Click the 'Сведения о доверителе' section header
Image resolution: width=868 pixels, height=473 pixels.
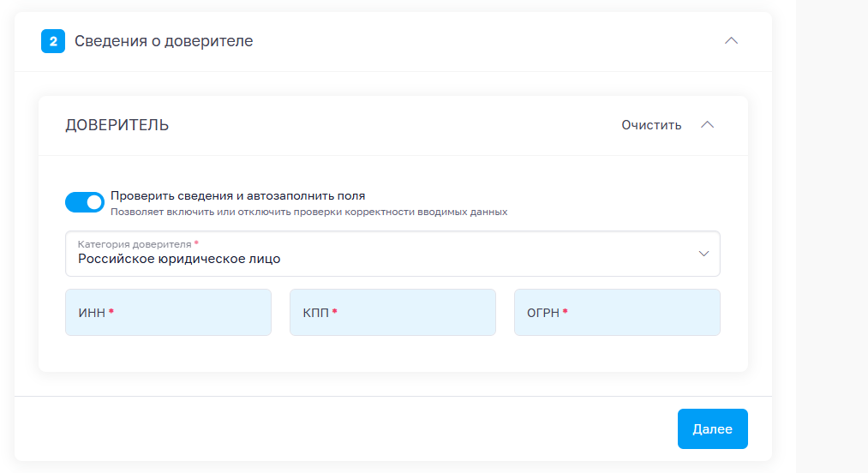pos(164,41)
